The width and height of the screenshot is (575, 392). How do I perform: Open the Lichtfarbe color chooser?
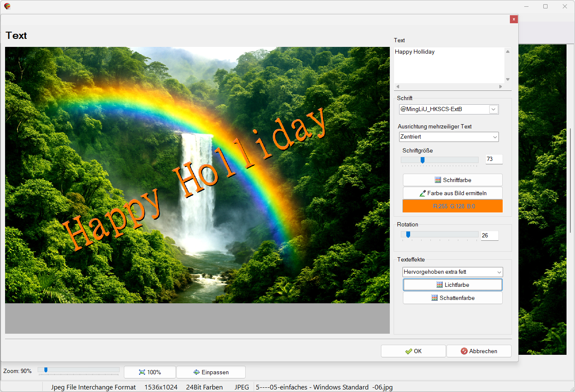(452, 285)
